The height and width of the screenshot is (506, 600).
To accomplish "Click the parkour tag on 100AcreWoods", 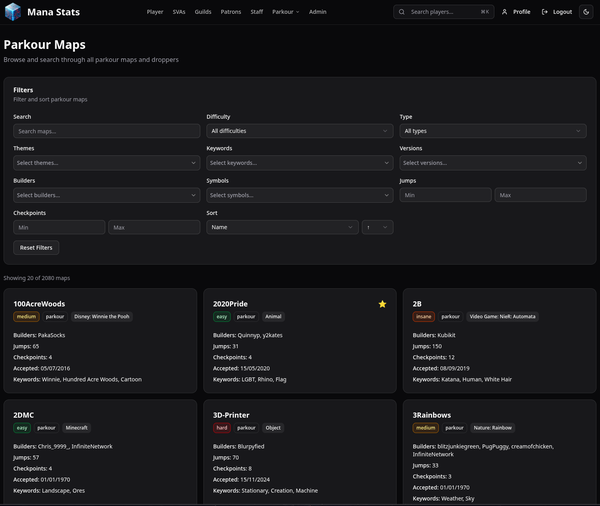I will click(55, 317).
